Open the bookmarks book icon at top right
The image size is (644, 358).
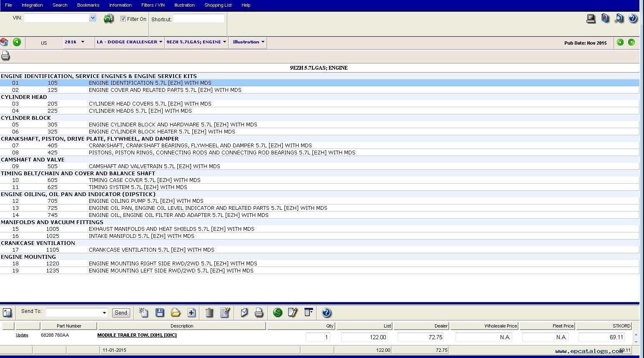point(605,18)
